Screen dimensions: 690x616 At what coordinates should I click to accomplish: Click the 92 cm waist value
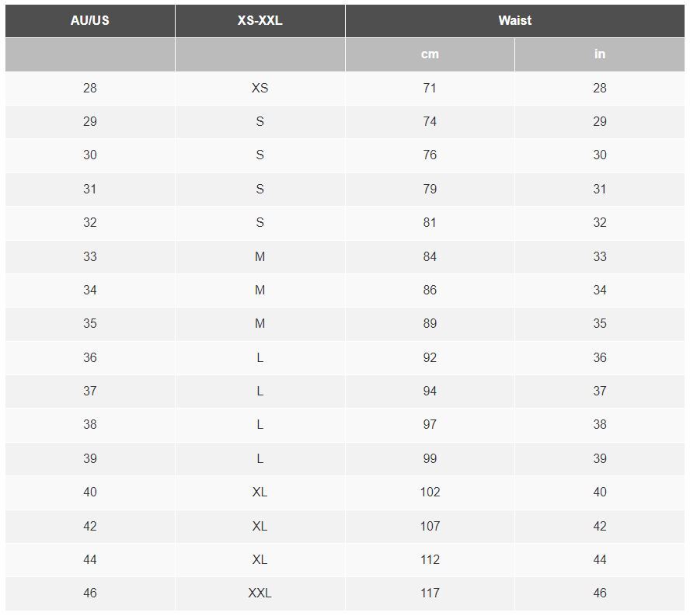point(430,357)
